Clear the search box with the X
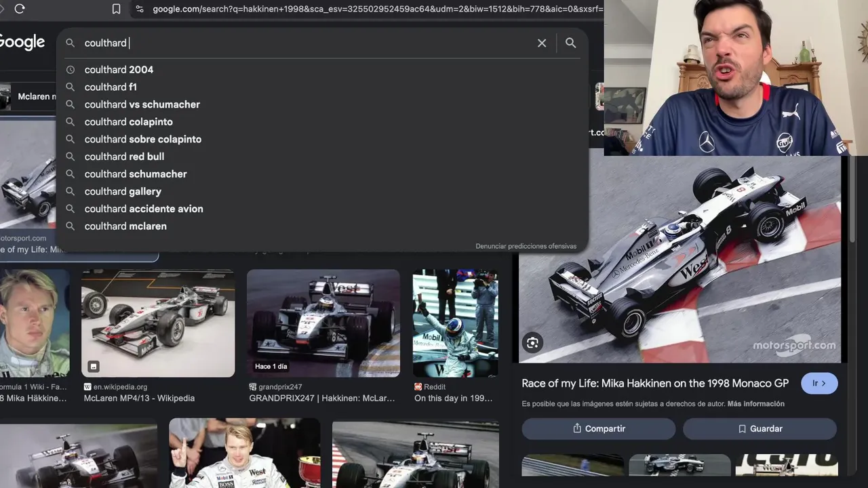The height and width of the screenshot is (488, 868). [542, 43]
